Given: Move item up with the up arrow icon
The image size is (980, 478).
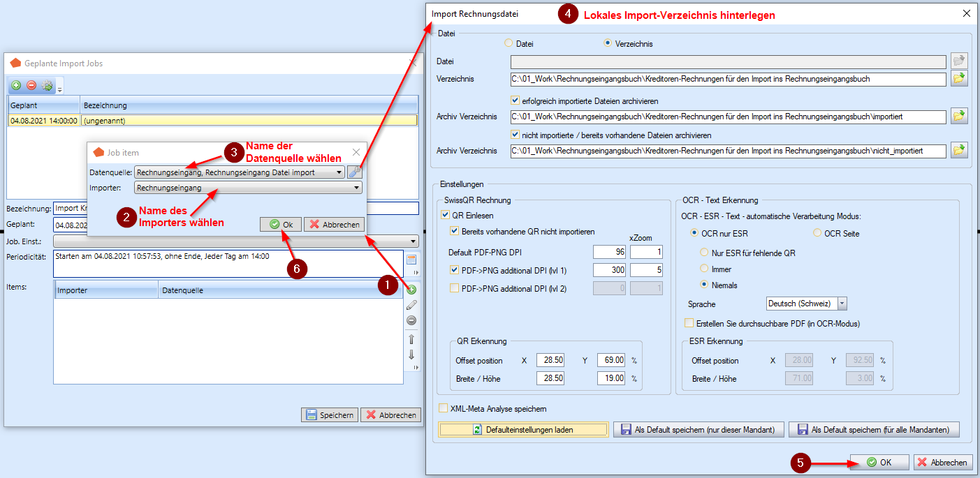Looking at the screenshot, I should (411, 339).
